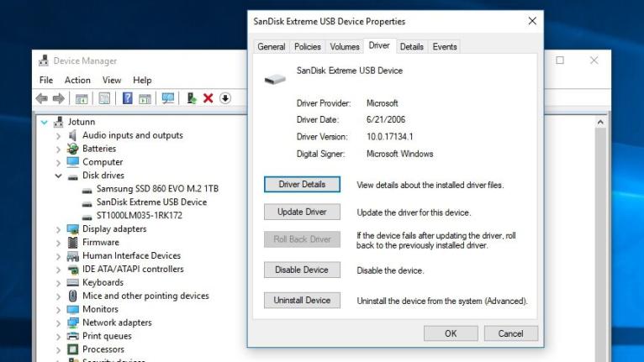Image resolution: width=644 pixels, height=362 pixels.
Task: Open the View menu
Action: click(x=111, y=80)
